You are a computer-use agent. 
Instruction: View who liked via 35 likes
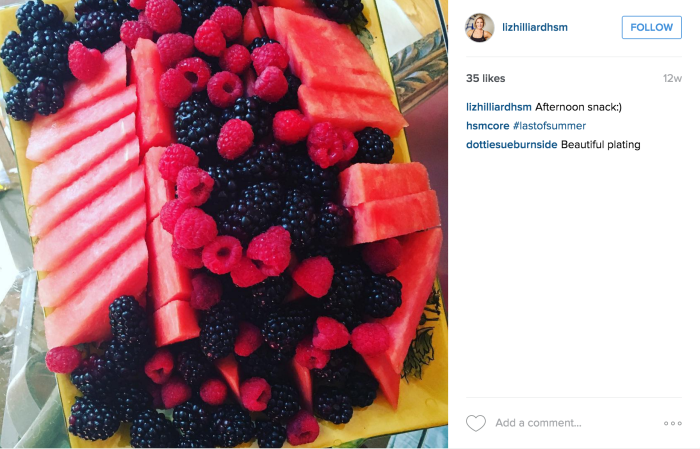pos(486,79)
